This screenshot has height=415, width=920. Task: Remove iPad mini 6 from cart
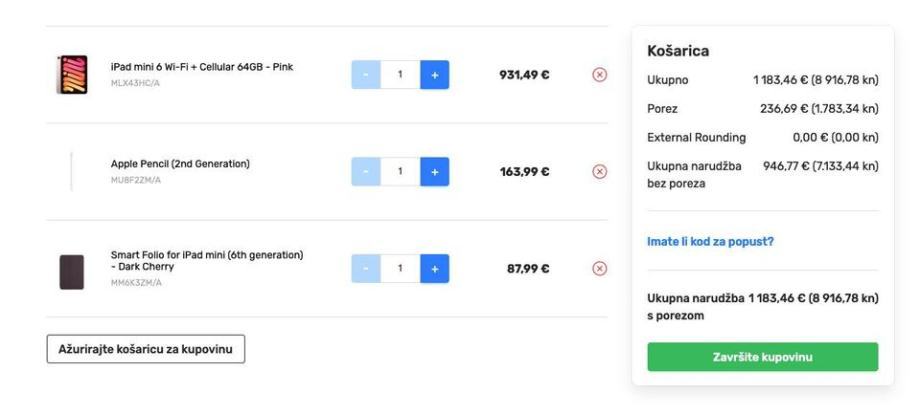600,75
